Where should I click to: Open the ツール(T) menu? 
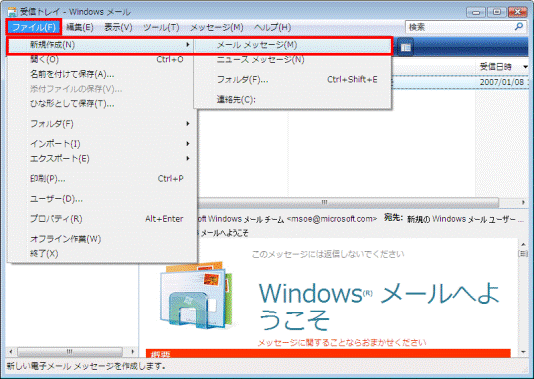[x=161, y=27]
